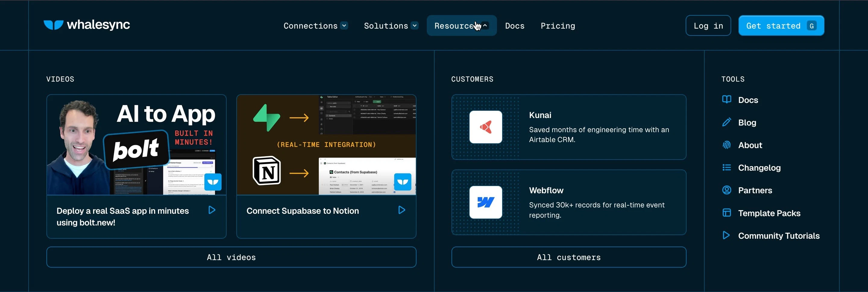Open the Pricing page
The height and width of the screenshot is (292, 868).
pyautogui.click(x=558, y=26)
